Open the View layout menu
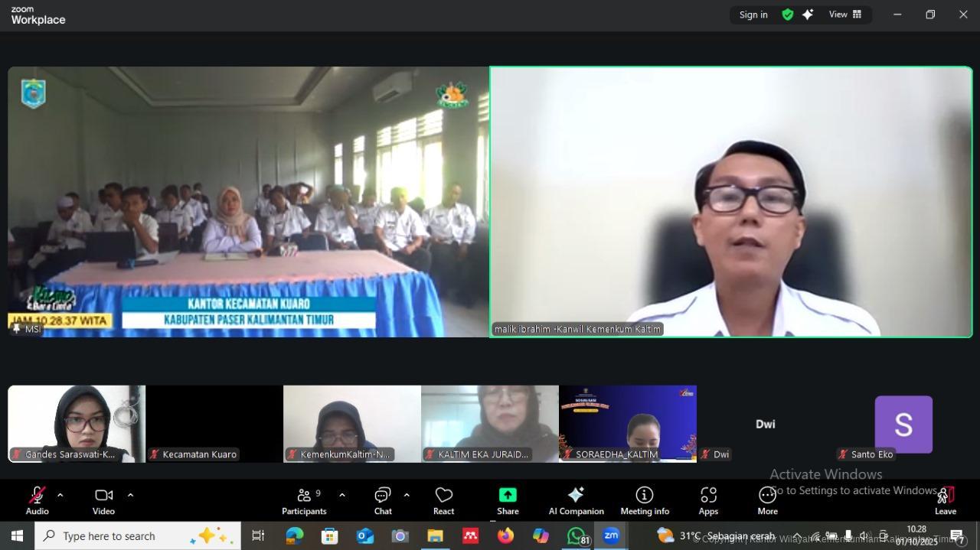 point(844,15)
